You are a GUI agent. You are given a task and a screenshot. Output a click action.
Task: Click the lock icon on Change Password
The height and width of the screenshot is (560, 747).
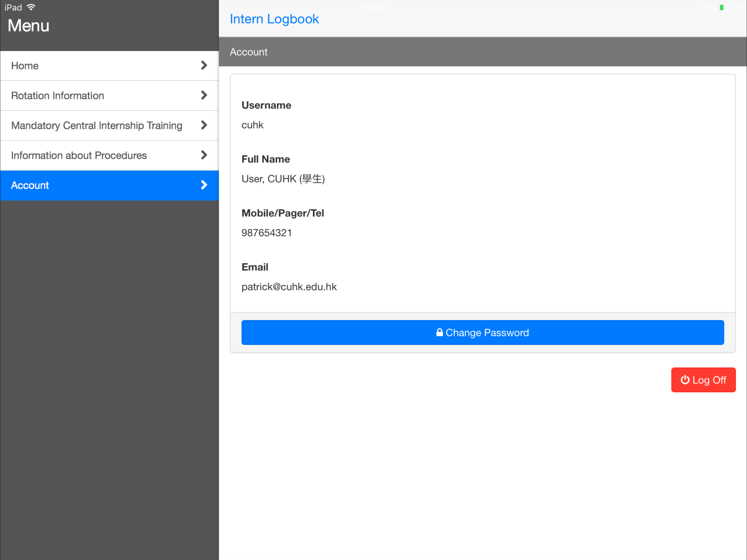439,332
